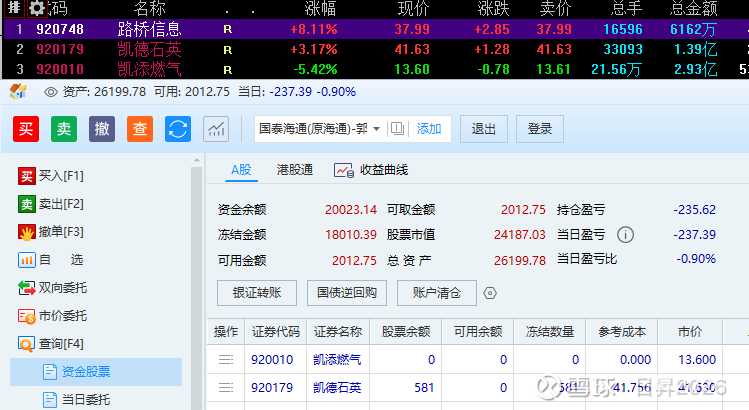The width and height of the screenshot is (749, 410).
Task: Click the 添加 add account link
Action: (429, 129)
